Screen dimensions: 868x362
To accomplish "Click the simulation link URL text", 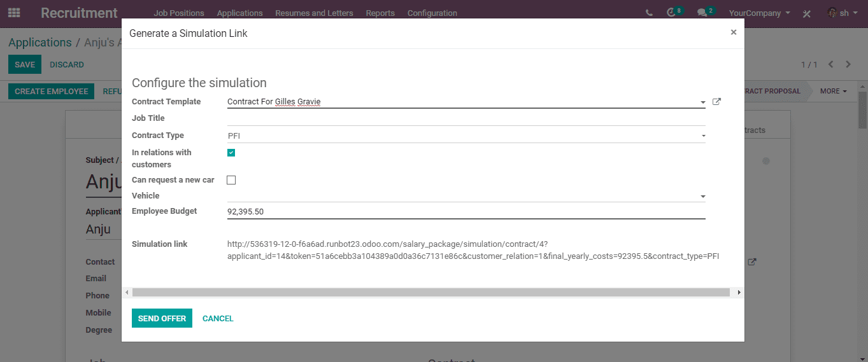I will [473, 250].
